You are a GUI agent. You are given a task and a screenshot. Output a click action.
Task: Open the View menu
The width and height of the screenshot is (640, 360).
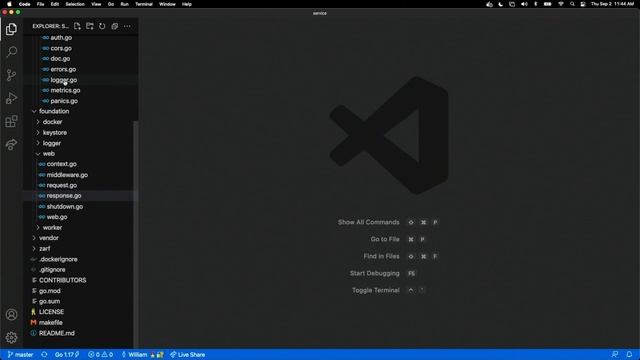[x=96, y=4]
